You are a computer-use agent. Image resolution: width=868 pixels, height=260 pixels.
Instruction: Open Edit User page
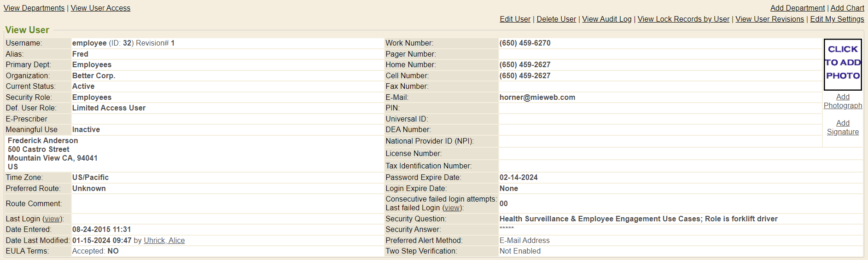pos(515,19)
